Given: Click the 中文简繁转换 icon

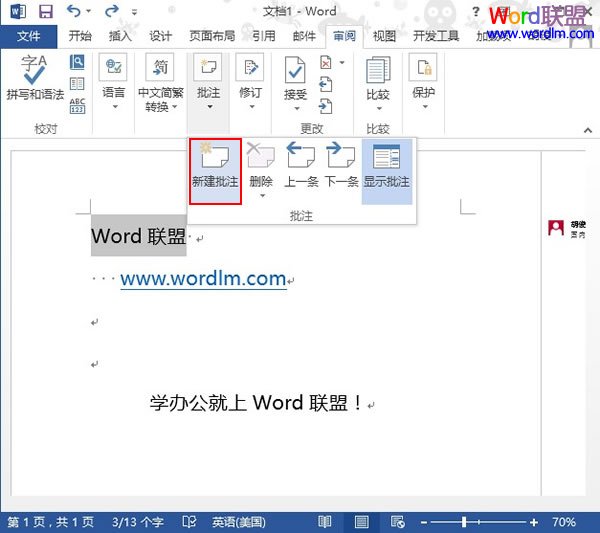Looking at the screenshot, I should (160, 67).
